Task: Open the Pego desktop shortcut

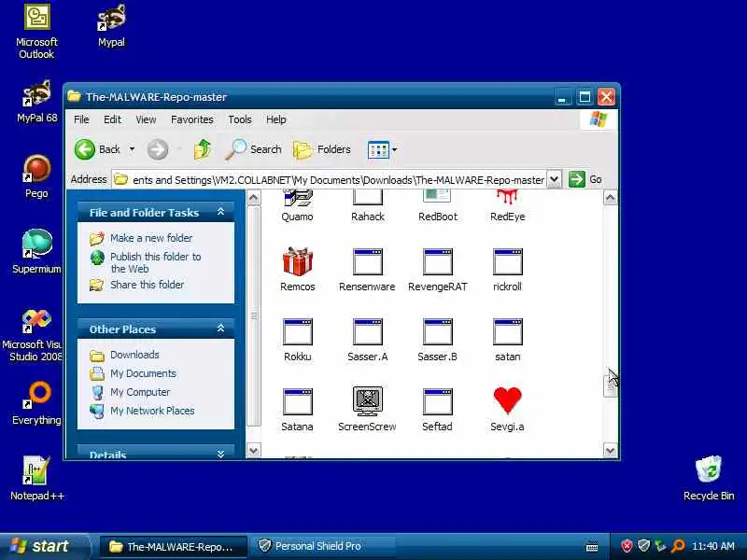Action: point(36,177)
